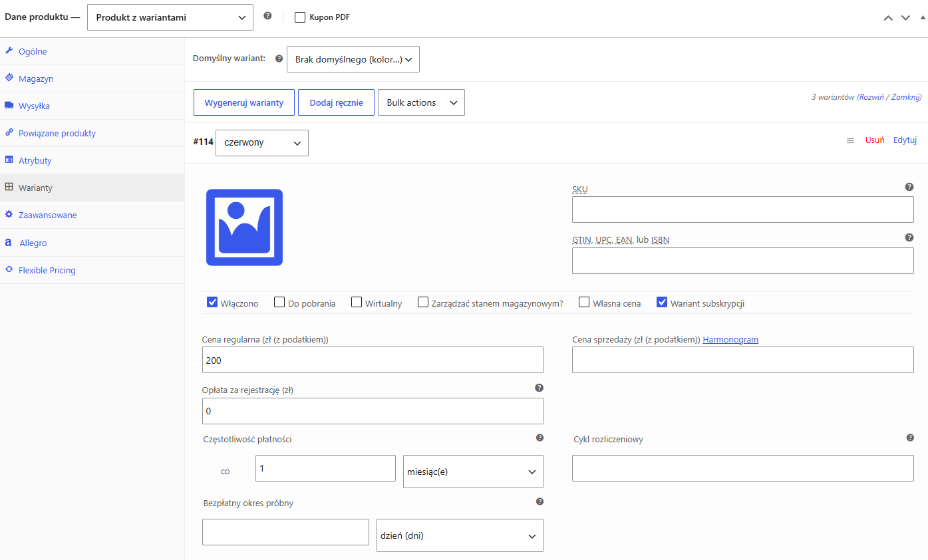The width and height of the screenshot is (928, 560).
Task: Open the dzień (dni) trial unit dropdown
Action: click(460, 535)
